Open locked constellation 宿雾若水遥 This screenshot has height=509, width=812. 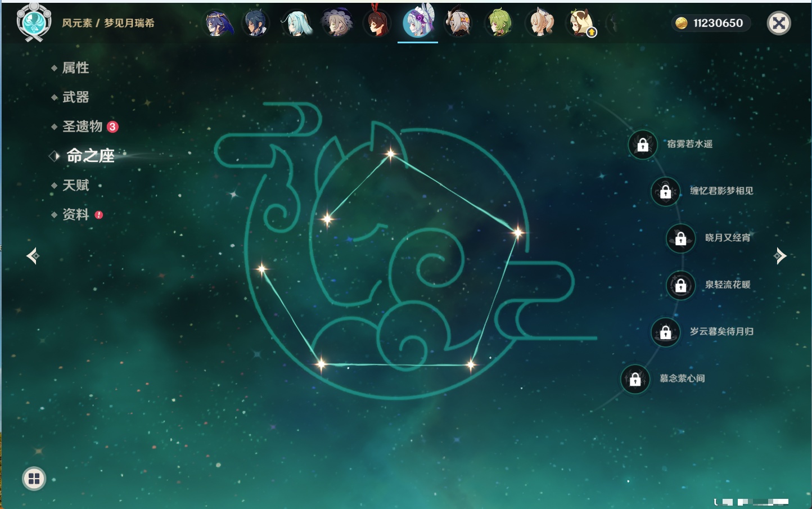click(643, 145)
